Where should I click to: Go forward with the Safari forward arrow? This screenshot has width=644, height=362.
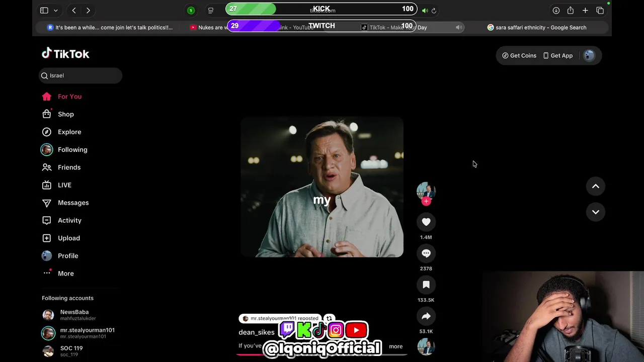pyautogui.click(x=88, y=10)
